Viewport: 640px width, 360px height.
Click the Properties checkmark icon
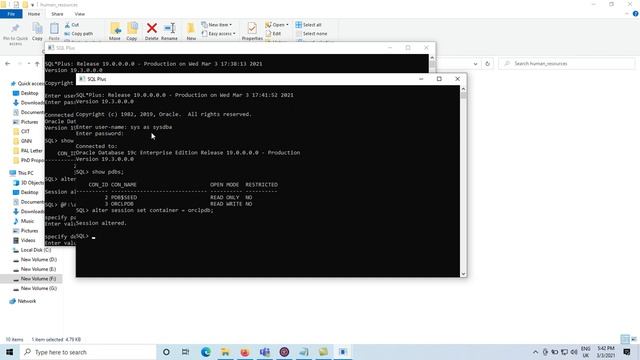(252, 28)
